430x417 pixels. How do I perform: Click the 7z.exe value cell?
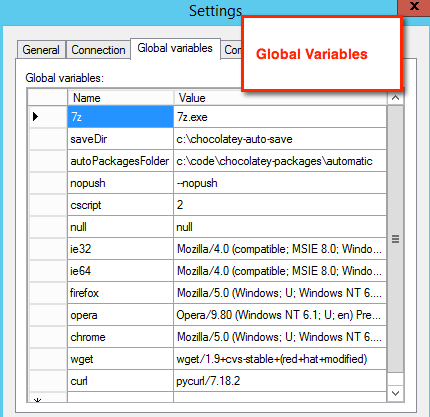280,117
